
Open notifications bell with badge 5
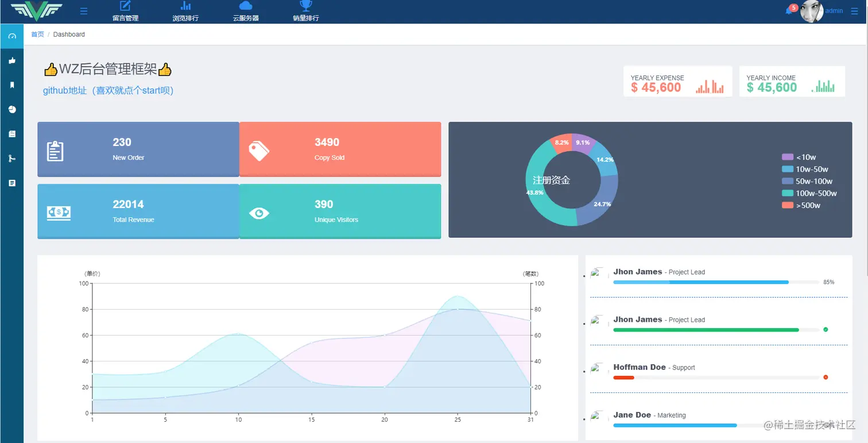[x=791, y=10]
